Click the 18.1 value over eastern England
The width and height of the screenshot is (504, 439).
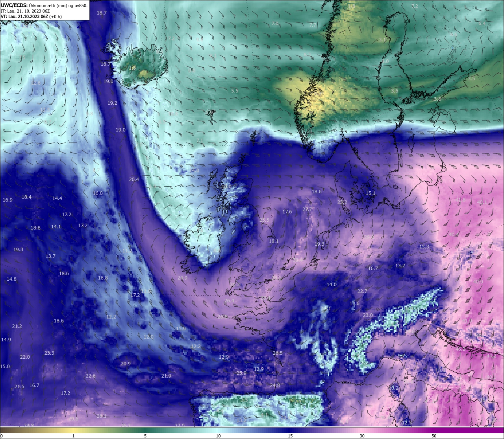click(x=274, y=241)
